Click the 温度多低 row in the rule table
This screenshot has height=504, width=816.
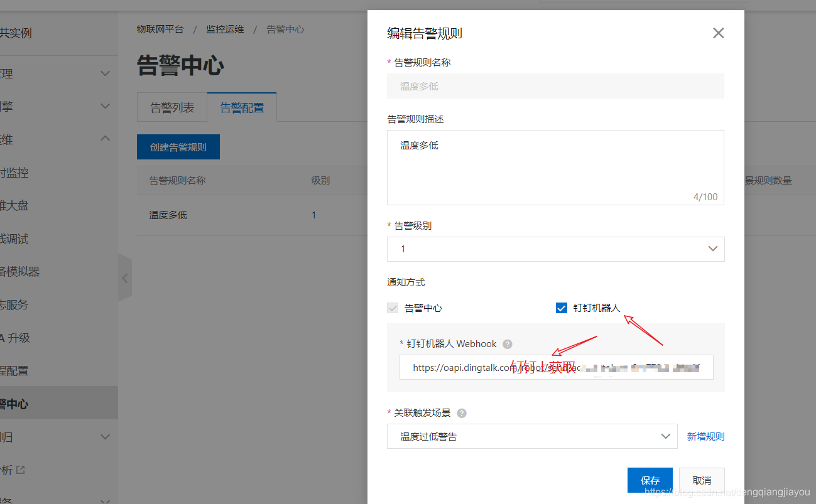168,215
